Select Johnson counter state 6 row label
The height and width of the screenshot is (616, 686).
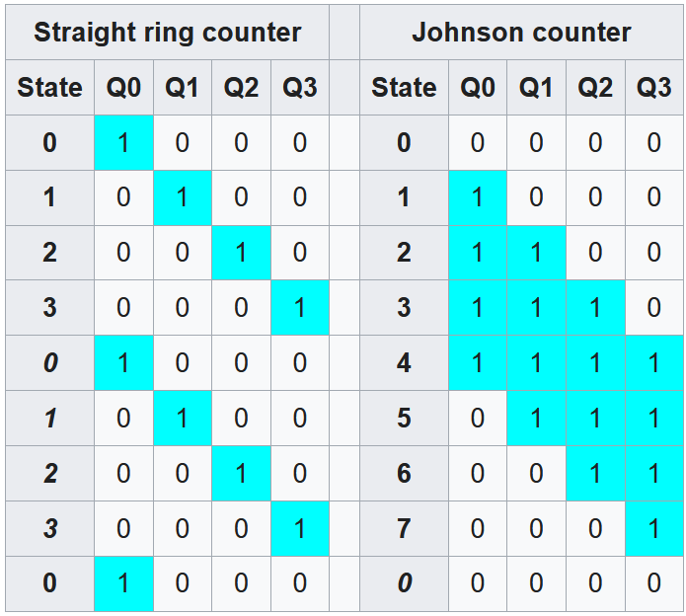click(x=404, y=473)
